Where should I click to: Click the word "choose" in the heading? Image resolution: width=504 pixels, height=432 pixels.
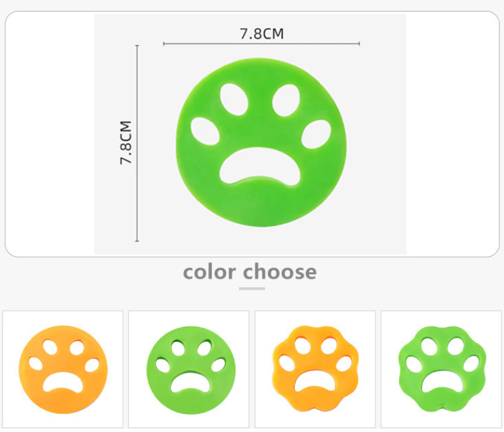pyautogui.click(x=280, y=271)
